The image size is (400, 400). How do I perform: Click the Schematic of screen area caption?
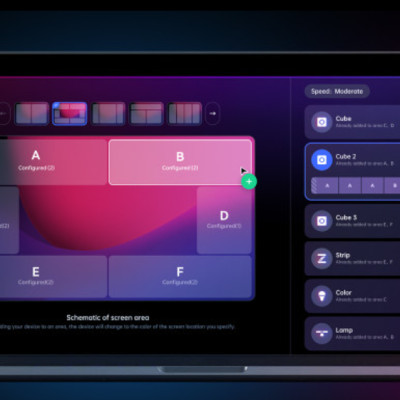108,318
